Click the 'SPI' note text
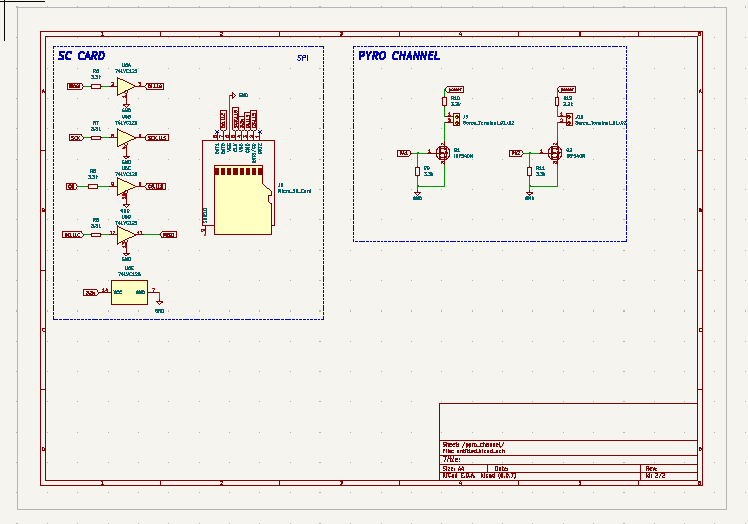The height and width of the screenshot is (524, 748). (x=302, y=58)
